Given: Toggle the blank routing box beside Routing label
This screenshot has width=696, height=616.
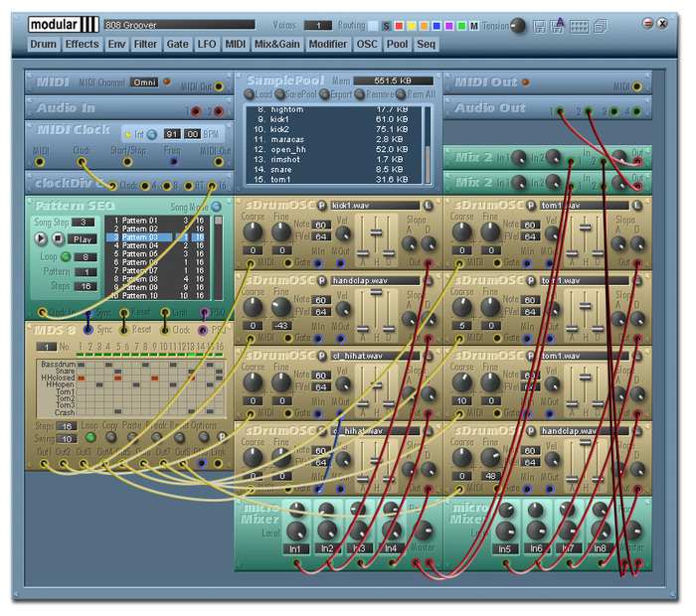Looking at the screenshot, I should point(373,26).
